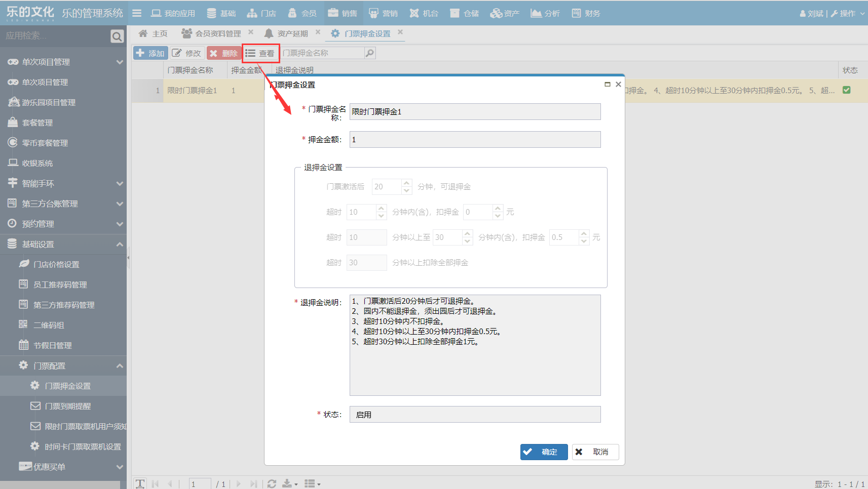Open 分析 top menu
The image size is (868, 489).
[x=545, y=13]
